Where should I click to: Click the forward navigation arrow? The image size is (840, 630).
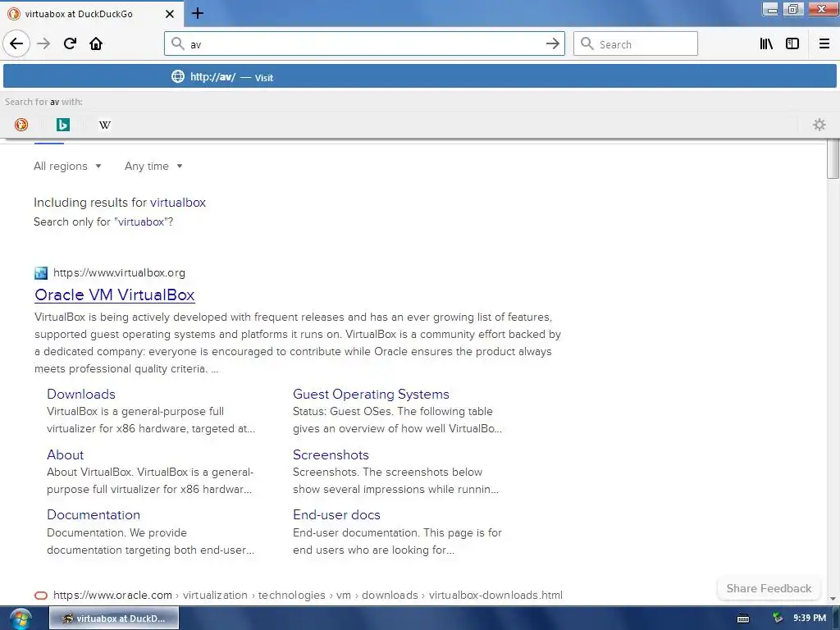[x=43, y=44]
